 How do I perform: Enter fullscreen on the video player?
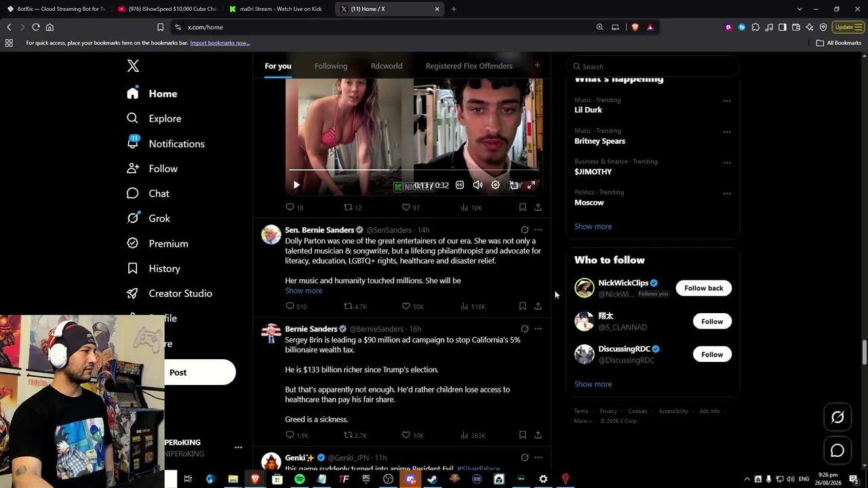(532, 185)
